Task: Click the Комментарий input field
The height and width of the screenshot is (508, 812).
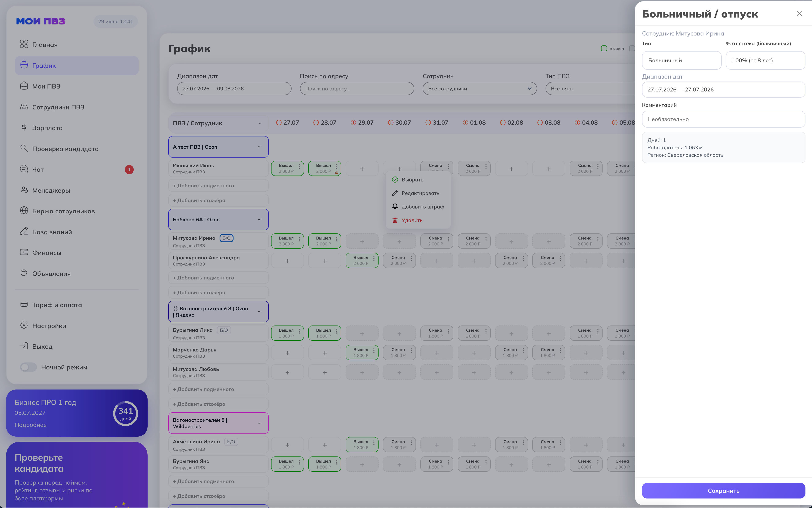Action: (723, 119)
